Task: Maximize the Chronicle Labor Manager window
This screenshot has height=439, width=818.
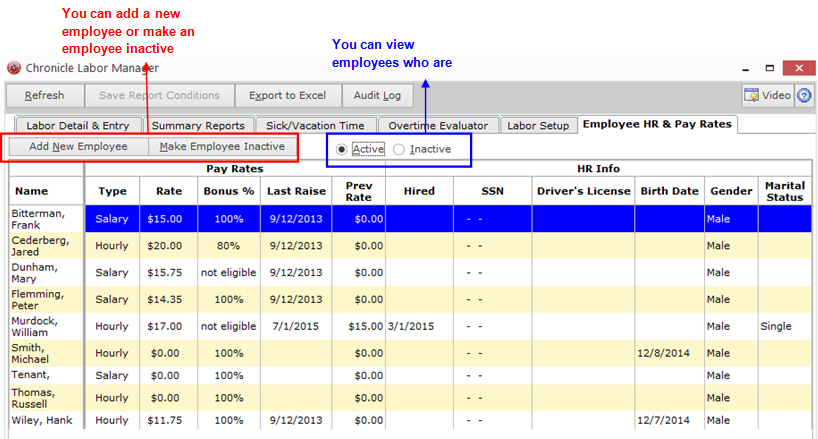Action: pos(769,68)
